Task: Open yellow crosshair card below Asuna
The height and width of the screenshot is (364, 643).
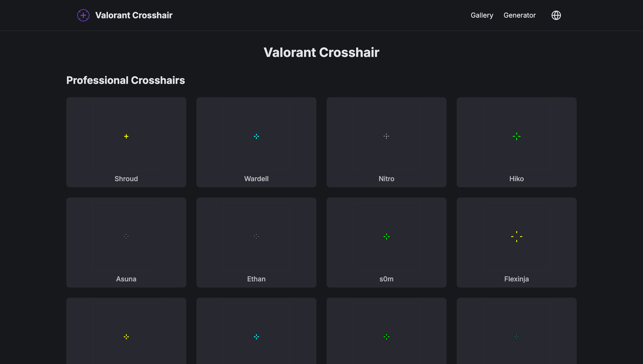Action: [x=126, y=331]
